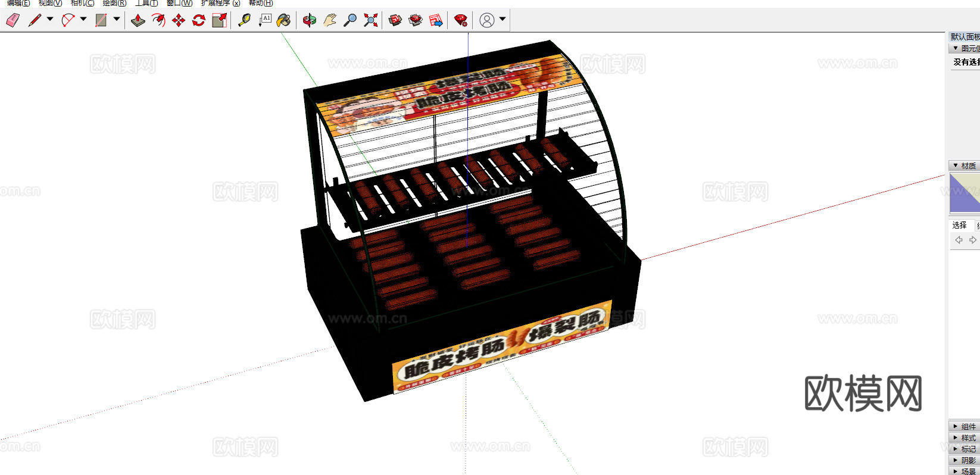Click the materials forward arrow
This screenshot has height=475, width=980.
[973, 240]
